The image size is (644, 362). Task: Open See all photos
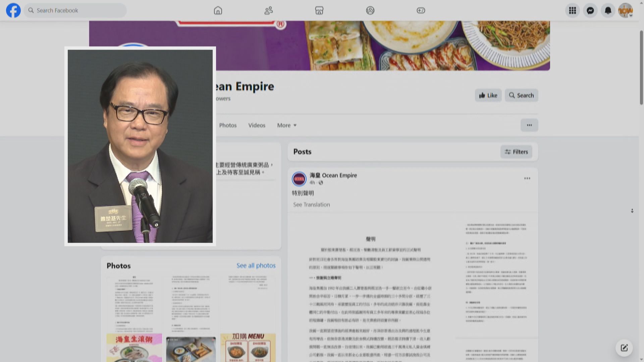click(256, 265)
